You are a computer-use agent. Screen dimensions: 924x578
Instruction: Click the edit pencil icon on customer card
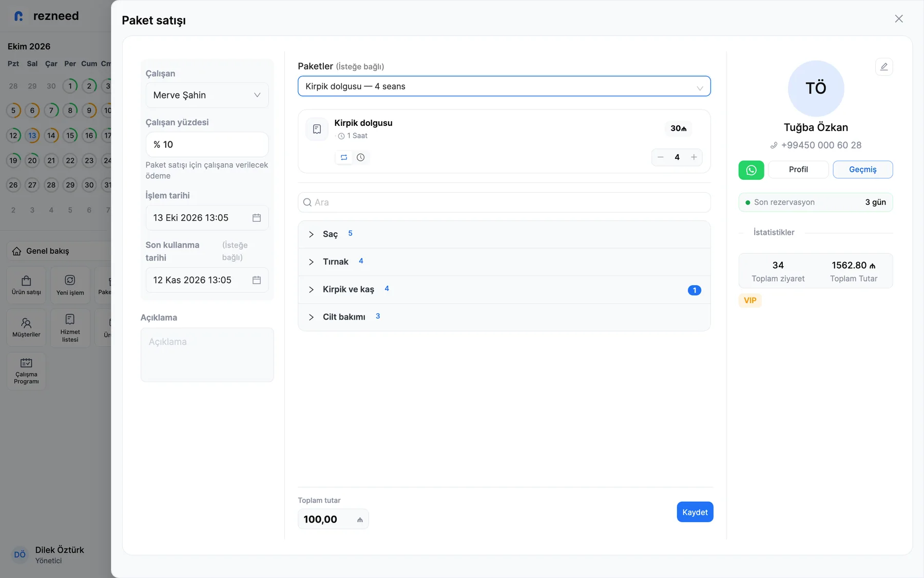(884, 67)
